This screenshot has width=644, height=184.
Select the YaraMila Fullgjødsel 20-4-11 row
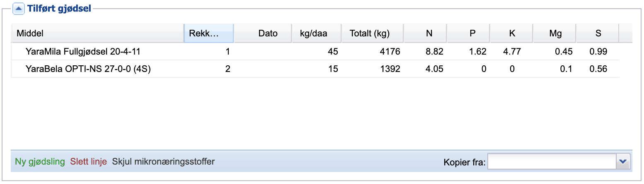point(315,52)
